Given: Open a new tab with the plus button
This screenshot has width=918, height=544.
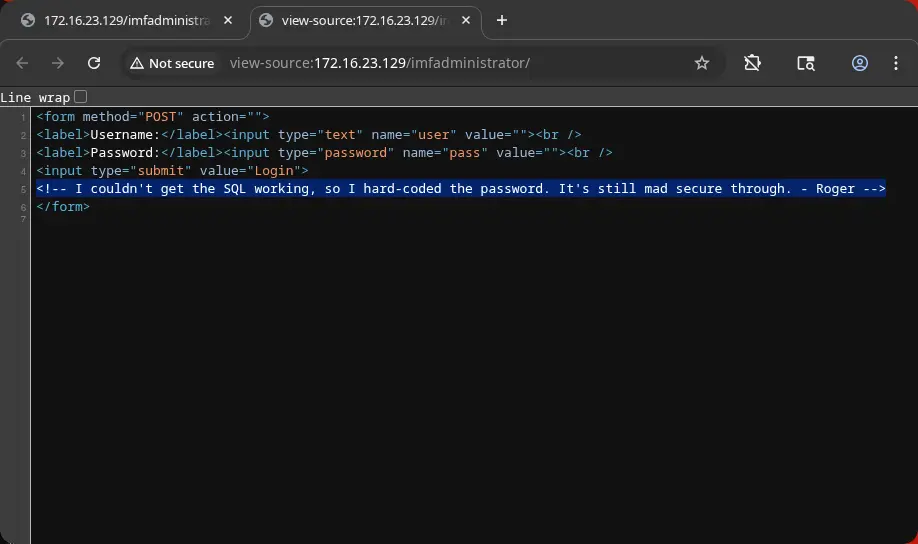Looking at the screenshot, I should click(502, 20).
